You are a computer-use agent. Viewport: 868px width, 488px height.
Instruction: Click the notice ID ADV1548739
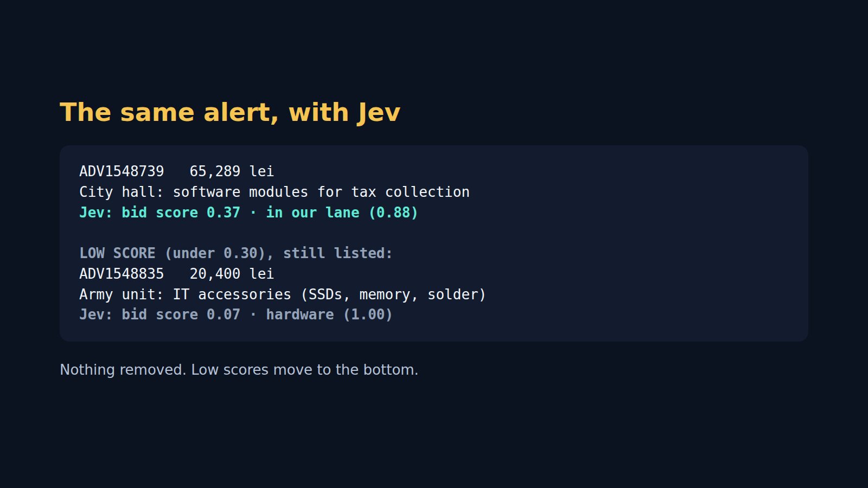coord(122,171)
